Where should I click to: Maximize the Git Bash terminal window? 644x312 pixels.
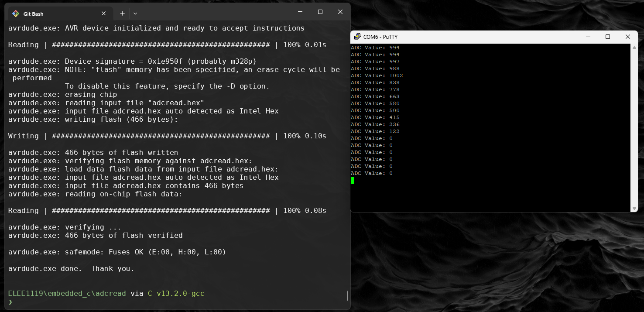pos(320,12)
